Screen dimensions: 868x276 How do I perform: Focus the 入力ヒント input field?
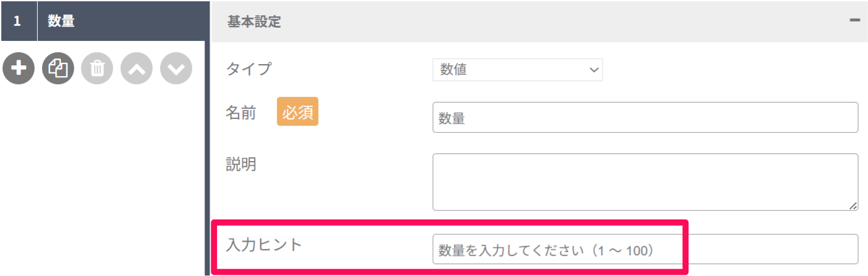coord(645,249)
